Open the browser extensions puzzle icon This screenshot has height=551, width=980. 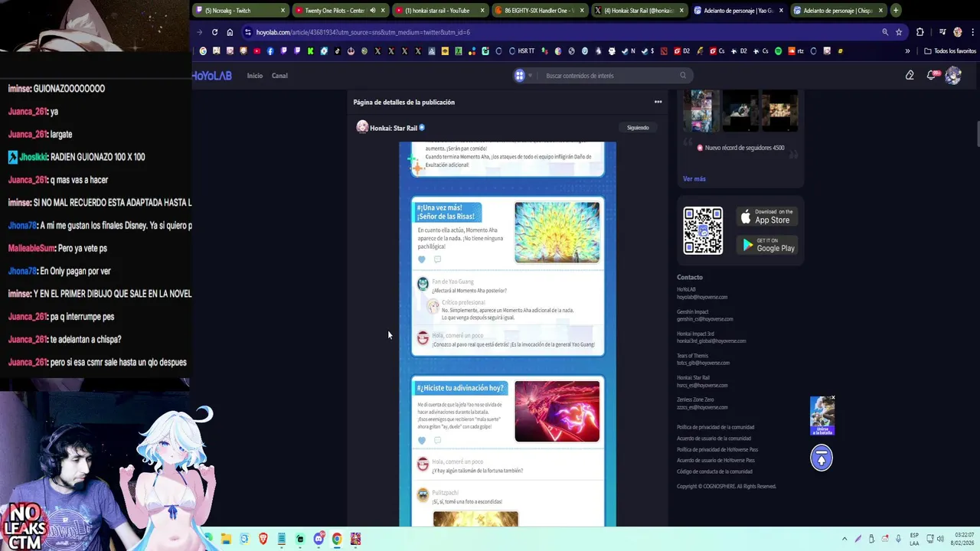[x=920, y=32]
